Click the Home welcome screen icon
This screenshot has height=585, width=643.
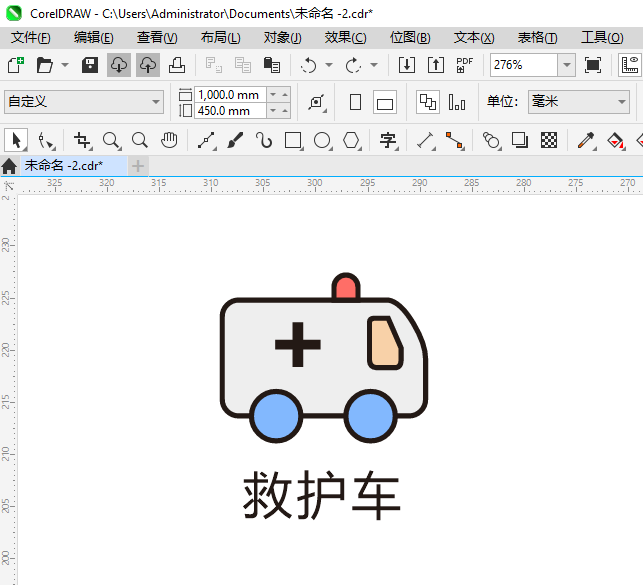point(9,166)
